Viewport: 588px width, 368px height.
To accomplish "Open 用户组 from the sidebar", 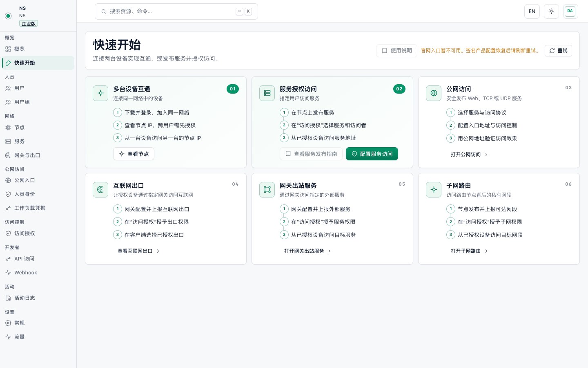I will coord(38,102).
